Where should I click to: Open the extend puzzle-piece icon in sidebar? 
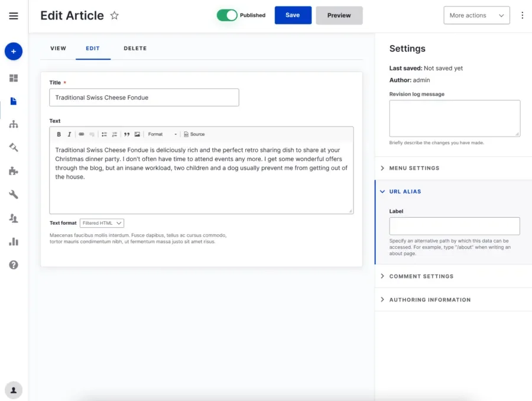click(x=14, y=171)
